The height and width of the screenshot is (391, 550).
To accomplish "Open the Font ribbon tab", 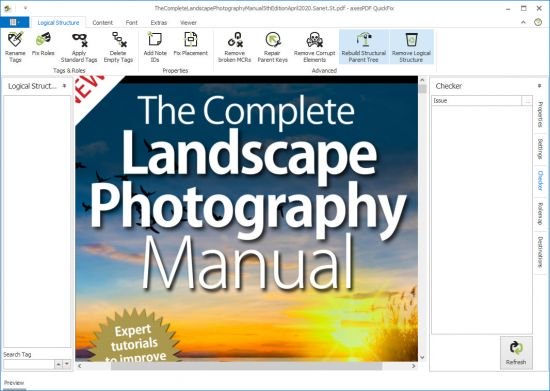I will (132, 22).
